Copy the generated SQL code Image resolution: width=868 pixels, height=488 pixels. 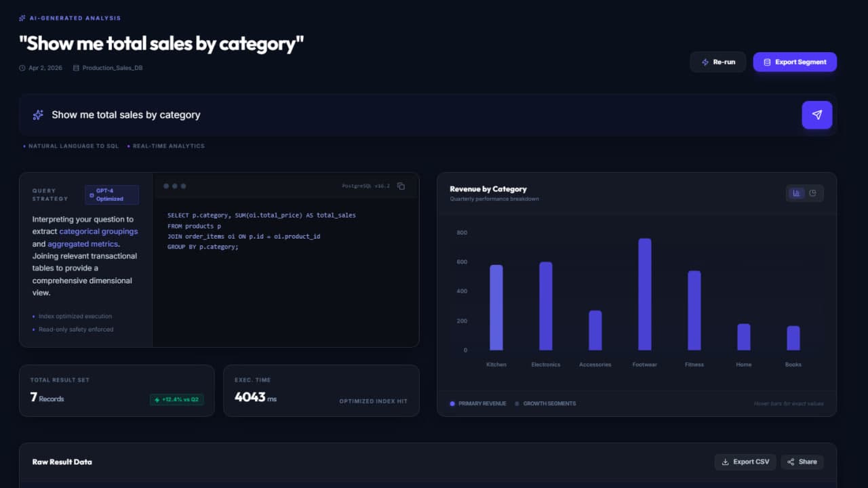click(401, 186)
